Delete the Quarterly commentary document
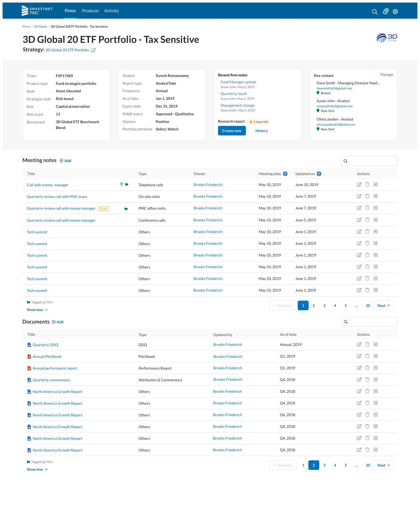 (367, 380)
